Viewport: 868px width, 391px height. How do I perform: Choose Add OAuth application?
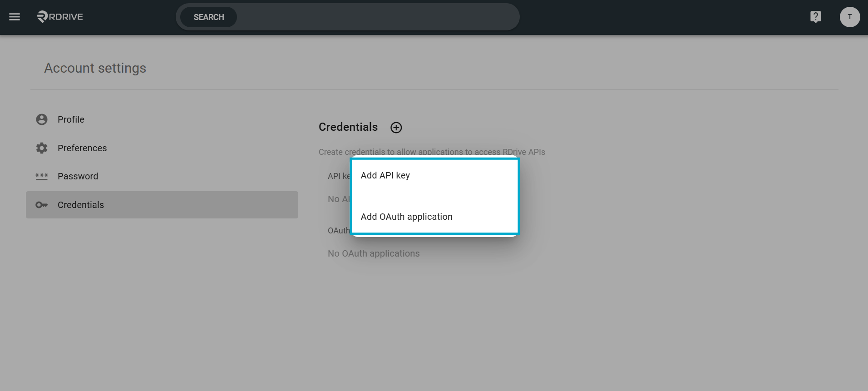434,217
